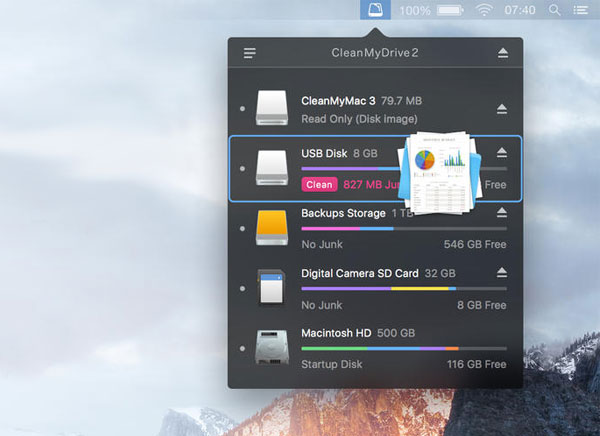The image size is (600, 436).
Task: Select the CleanMyMac 3 drive name
Action: 338,101
